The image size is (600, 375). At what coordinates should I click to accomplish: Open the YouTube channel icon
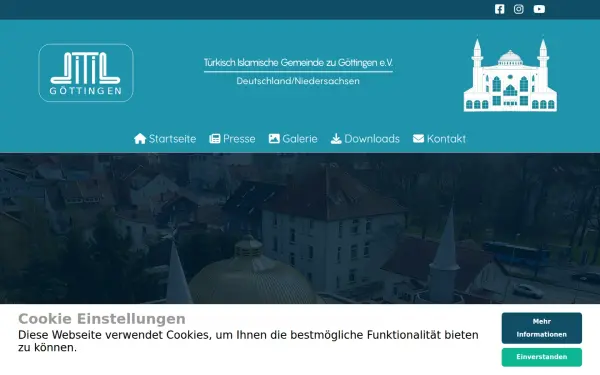[539, 9]
